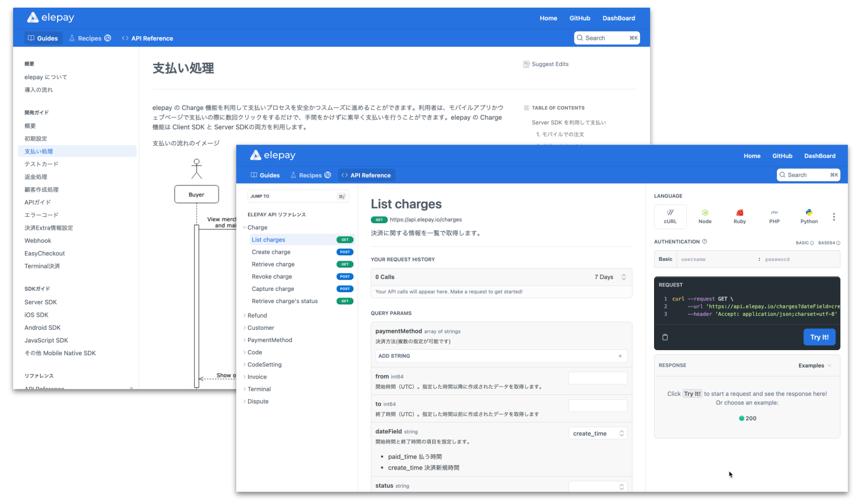
Task: Click Suggest Edits link
Action: coord(546,64)
